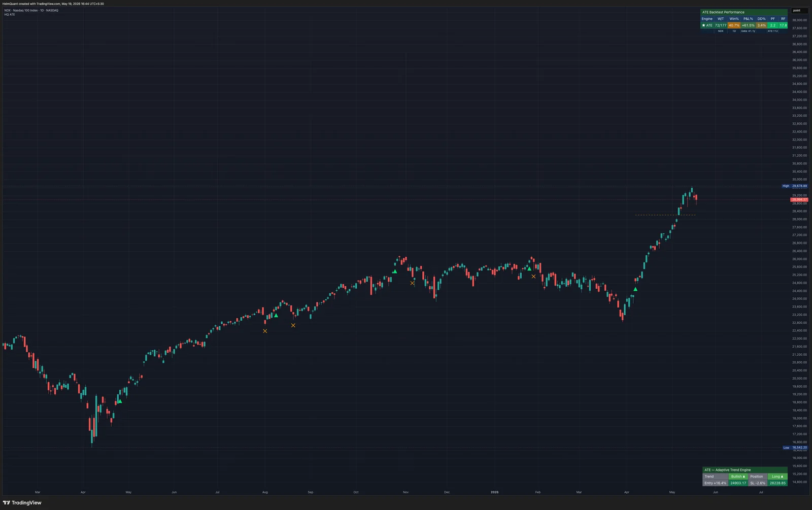Click the Low 16,542.20 price label
The image size is (812, 510).
click(794, 448)
